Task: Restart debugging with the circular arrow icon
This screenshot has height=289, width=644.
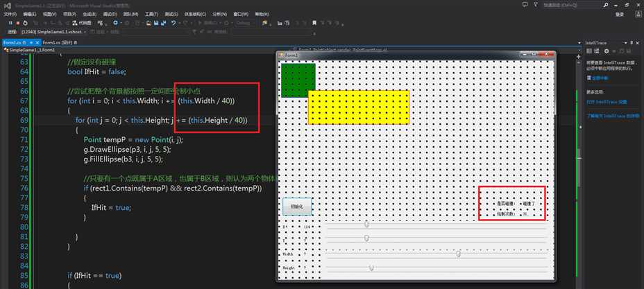Action: [25, 23]
